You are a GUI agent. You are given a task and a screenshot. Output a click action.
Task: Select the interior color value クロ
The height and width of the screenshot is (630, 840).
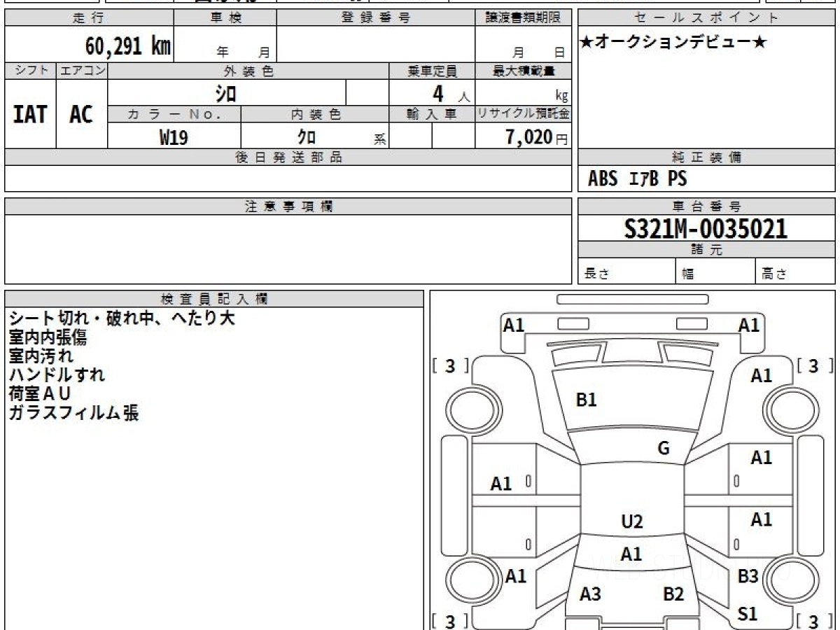[307, 137]
